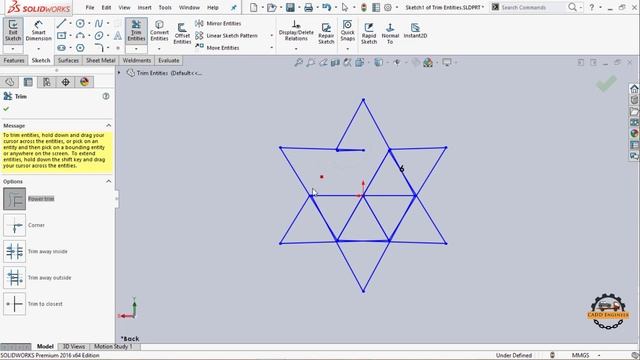
Task: Select the Straight Slot tool
Action: 62,48
